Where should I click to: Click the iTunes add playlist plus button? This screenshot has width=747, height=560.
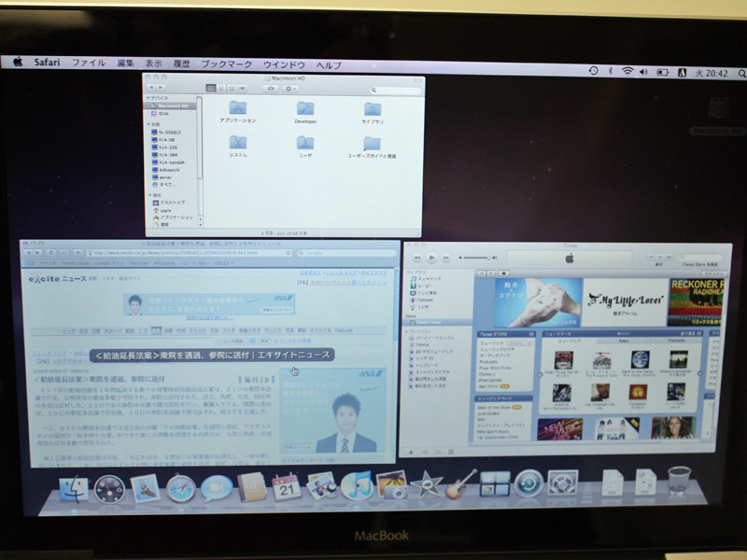point(411,452)
